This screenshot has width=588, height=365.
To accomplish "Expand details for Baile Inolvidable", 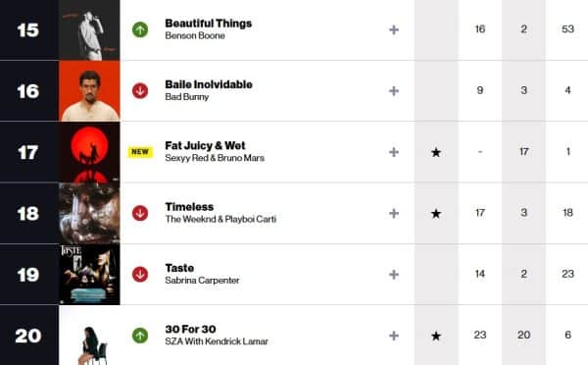I will coord(394,91).
